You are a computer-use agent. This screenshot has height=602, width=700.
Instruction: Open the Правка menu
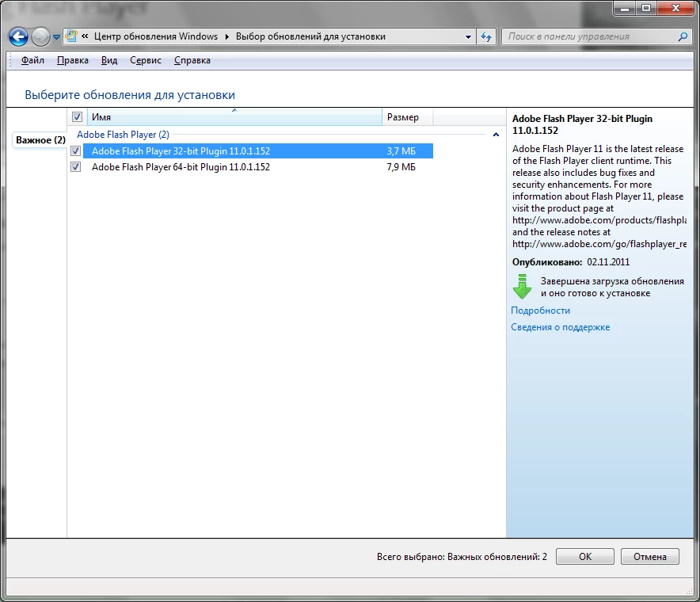click(x=73, y=60)
